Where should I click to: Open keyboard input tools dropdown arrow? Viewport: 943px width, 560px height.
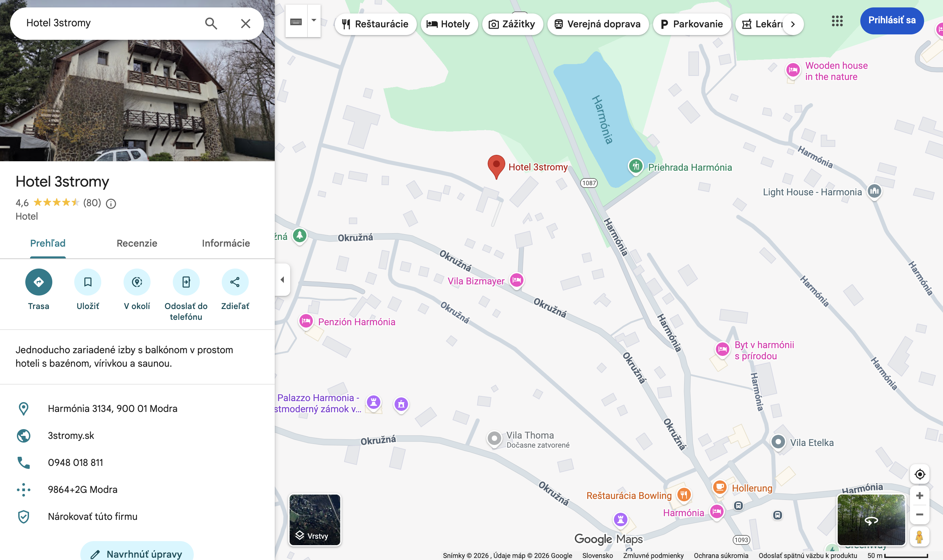314,20
